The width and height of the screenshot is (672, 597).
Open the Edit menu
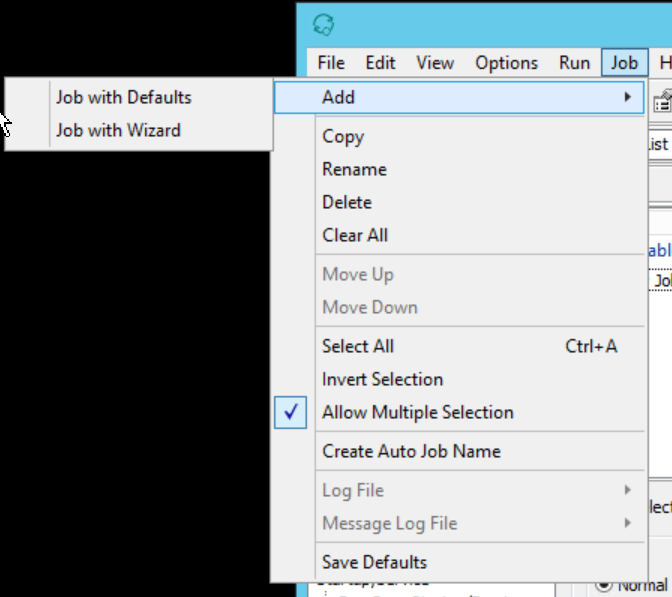tap(380, 63)
